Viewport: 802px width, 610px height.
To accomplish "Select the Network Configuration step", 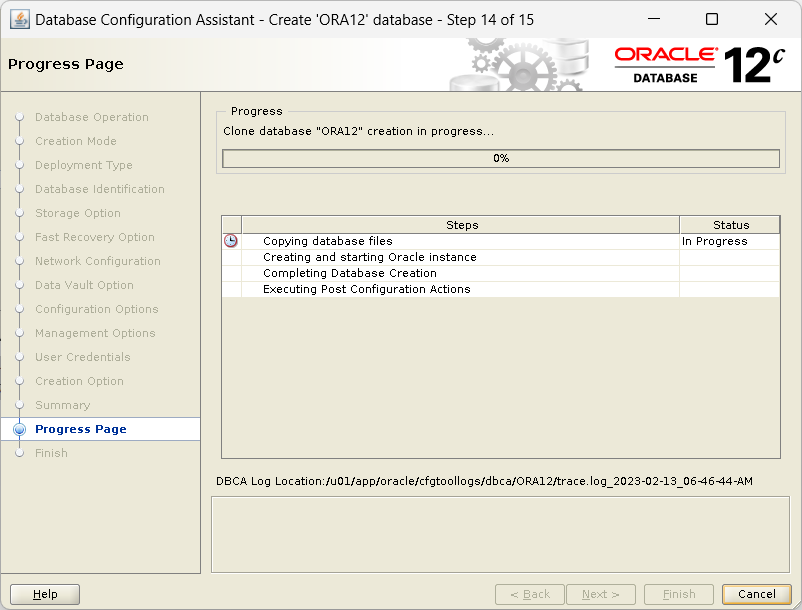I will point(98,261).
